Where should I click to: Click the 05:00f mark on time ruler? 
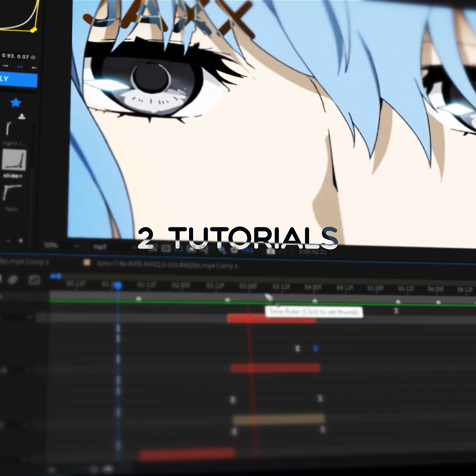pyautogui.click(x=375, y=288)
